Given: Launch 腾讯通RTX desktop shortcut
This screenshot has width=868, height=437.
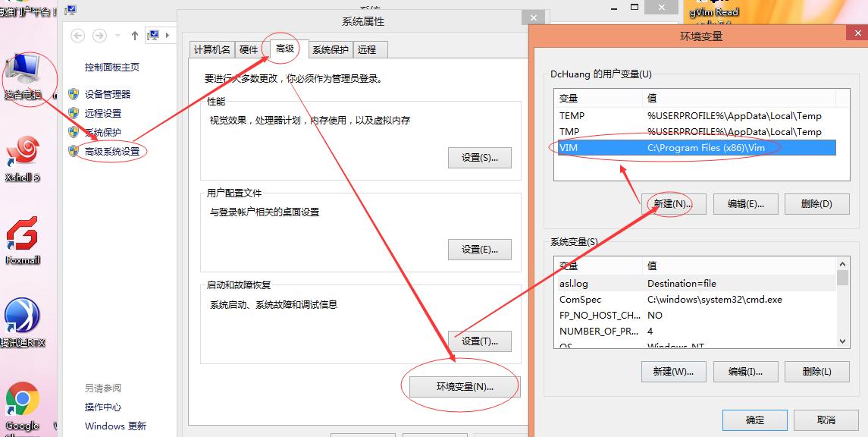Looking at the screenshot, I should (23, 323).
